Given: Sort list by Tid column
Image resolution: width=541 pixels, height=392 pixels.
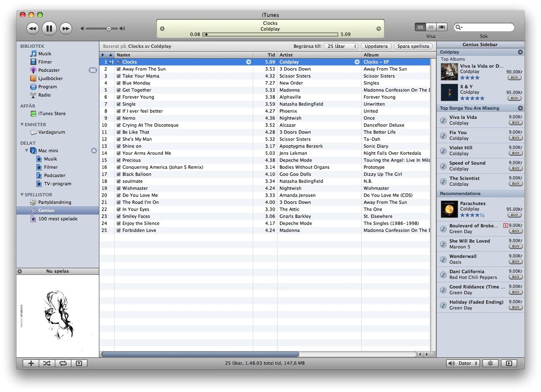Looking at the screenshot, I should (x=265, y=55).
